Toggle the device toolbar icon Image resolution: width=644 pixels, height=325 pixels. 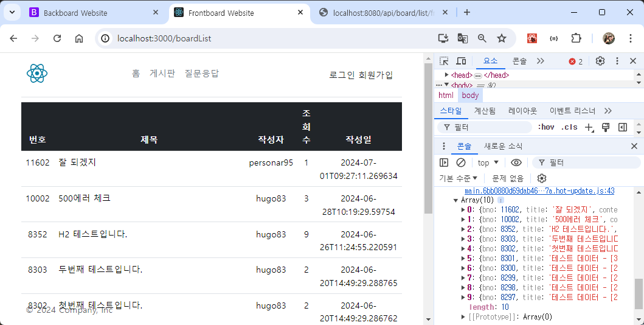pyautogui.click(x=461, y=61)
